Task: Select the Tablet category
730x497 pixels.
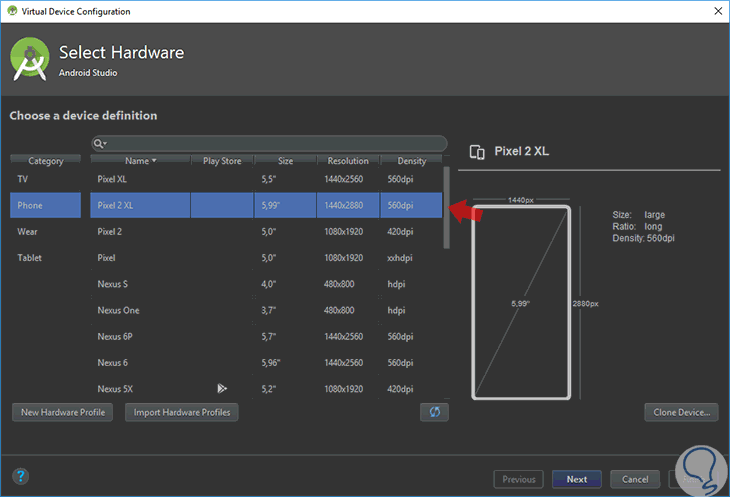Action: 45,257
